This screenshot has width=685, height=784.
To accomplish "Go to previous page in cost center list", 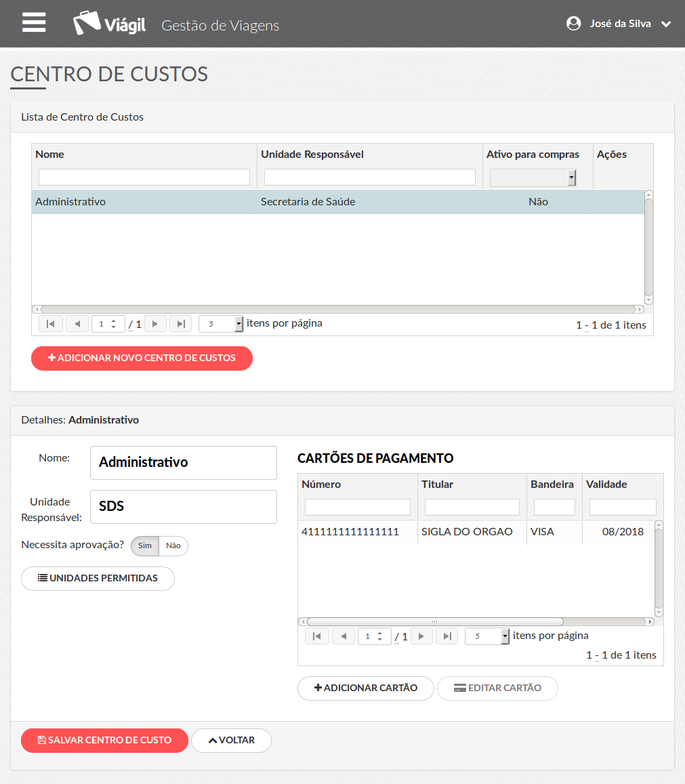I will click(77, 324).
